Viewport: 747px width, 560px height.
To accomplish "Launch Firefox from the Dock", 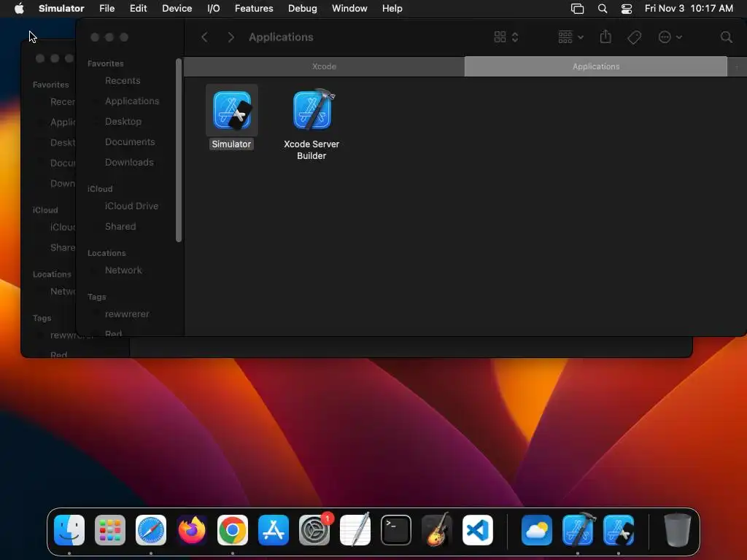I will [192, 530].
